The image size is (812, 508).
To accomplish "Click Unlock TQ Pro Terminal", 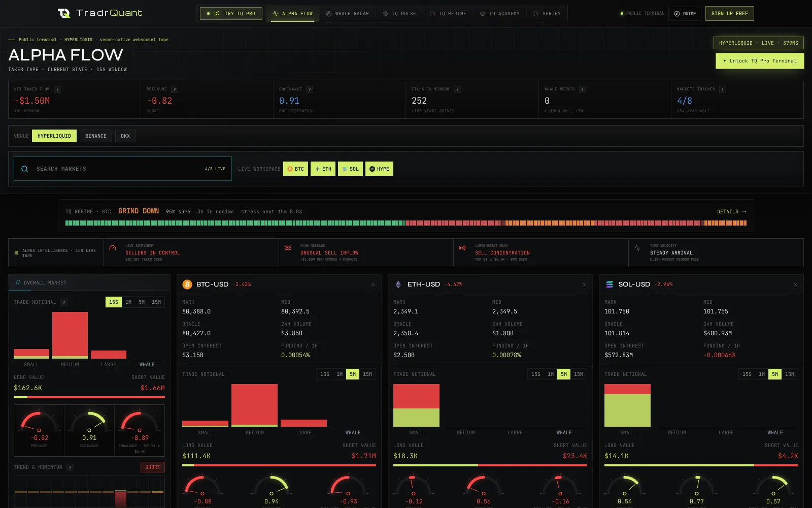I will pyautogui.click(x=760, y=61).
